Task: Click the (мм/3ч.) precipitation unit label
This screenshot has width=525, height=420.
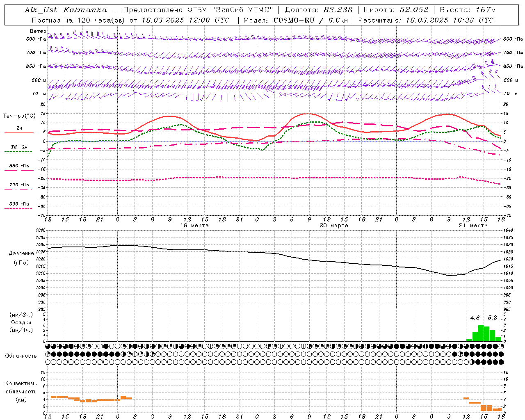Action: pyautogui.click(x=21, y=315)
